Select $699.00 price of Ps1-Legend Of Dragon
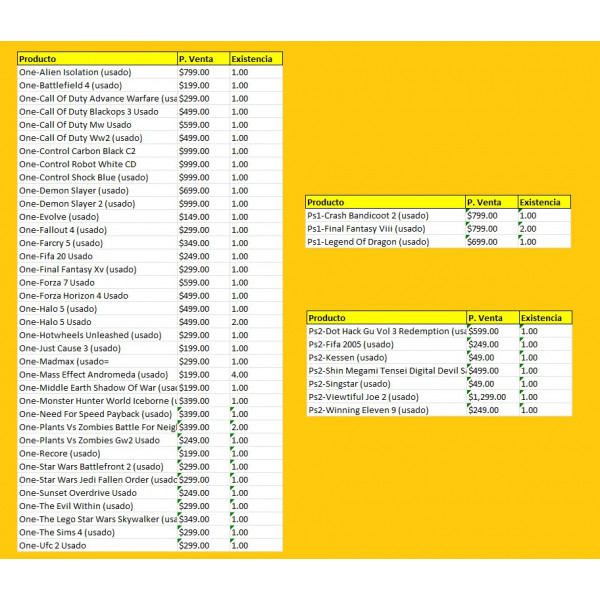Viewport: 600px width, 600px height. (492, 242)
